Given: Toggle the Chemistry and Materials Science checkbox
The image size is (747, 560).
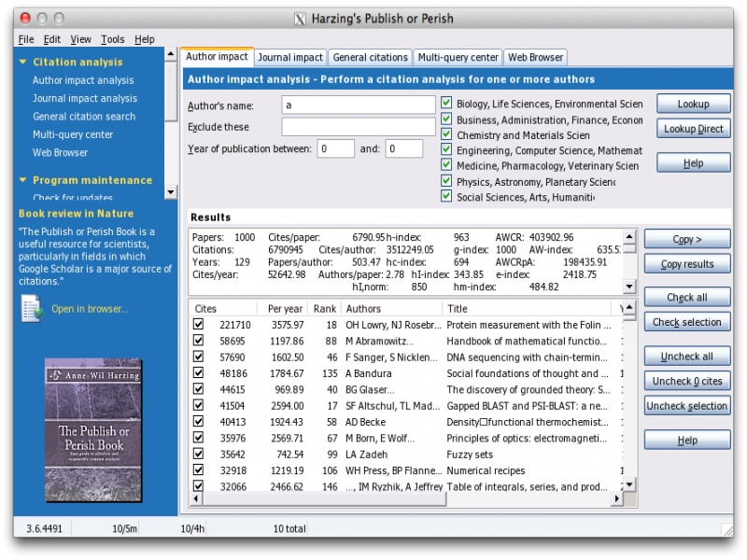Looking at the screenshot, I should click(x=446, y=134).
